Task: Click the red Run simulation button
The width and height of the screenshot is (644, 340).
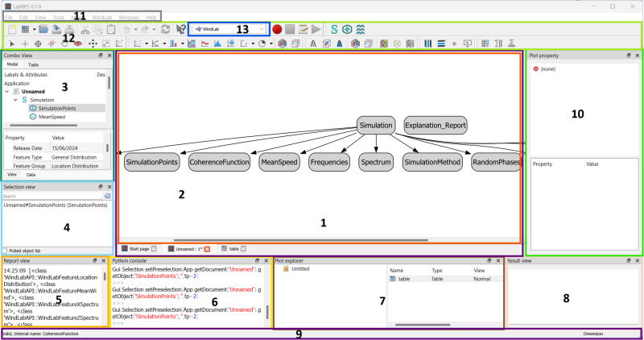Action: click(x=276, y=29)
